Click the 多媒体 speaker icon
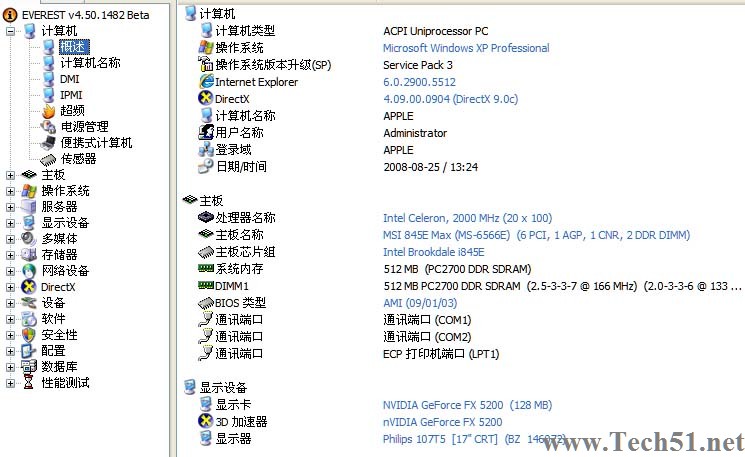Screen dimensions: 745x457 click(29, 238)
